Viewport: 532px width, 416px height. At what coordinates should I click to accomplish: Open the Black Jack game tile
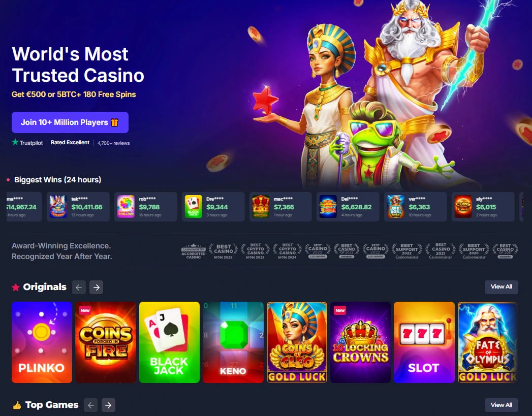169,342
